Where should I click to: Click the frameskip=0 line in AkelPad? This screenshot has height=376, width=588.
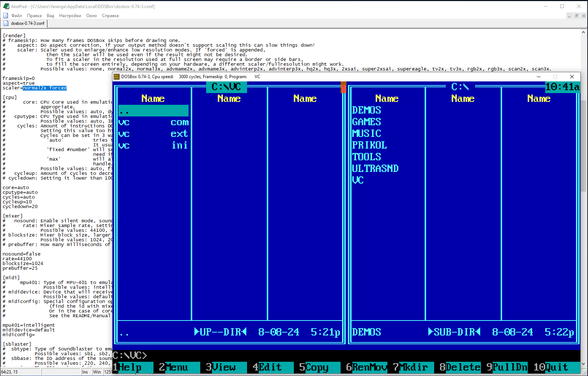point(19,78)
